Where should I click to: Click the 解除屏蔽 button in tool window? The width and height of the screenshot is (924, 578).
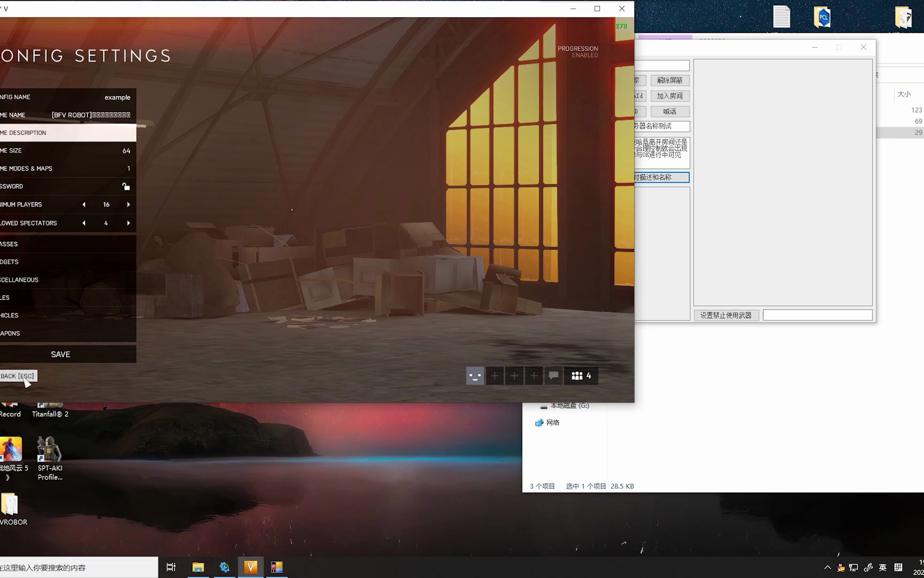[x=670, y=80]
